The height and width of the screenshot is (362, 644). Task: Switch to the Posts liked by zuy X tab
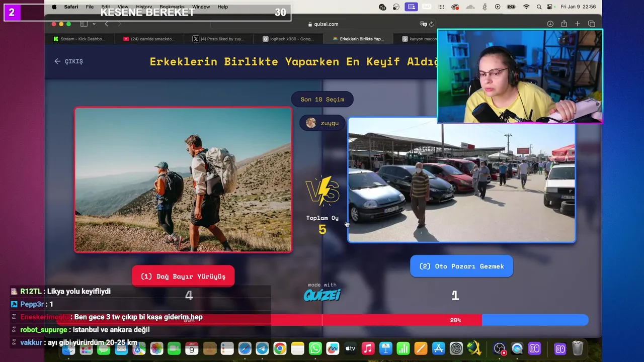pyautogui.click(x=218, y=39)
